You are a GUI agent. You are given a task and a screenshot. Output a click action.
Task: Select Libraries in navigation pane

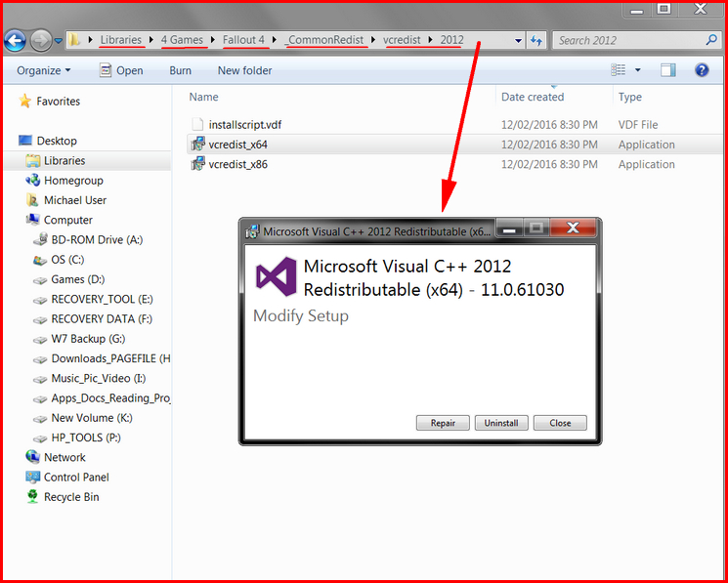(64, 160)
